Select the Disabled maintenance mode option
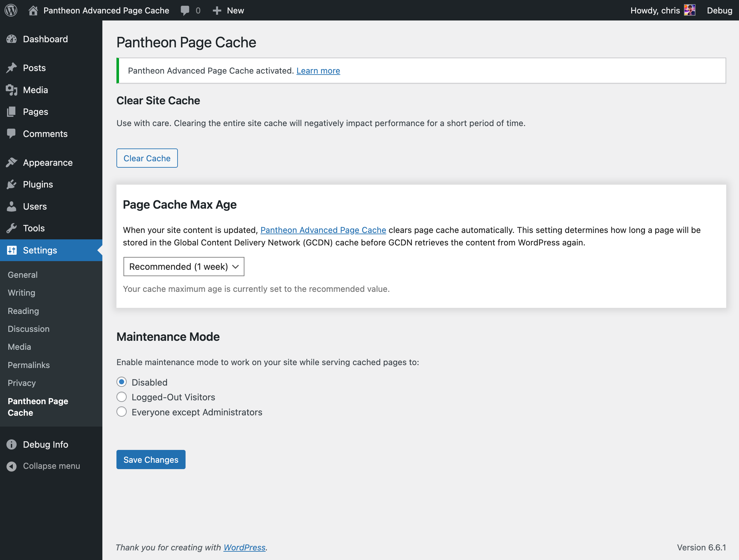 coord(122,381)
